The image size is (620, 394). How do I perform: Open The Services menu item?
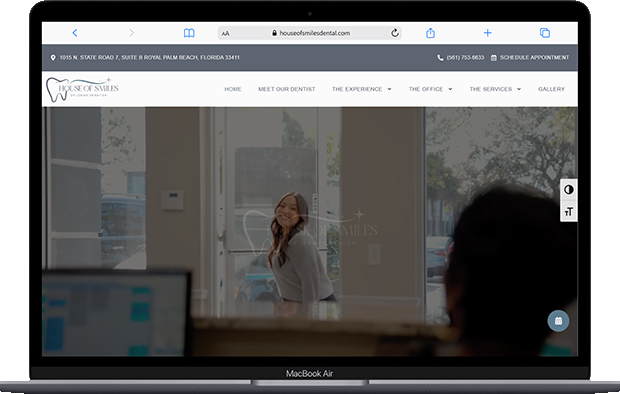(x=491, y=89)
